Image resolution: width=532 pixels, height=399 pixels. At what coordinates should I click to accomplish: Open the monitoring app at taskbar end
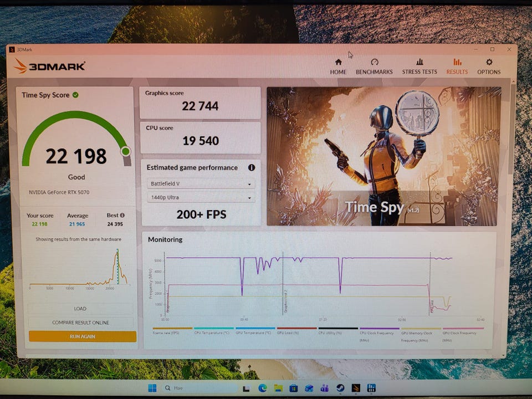click(x=371, y=388)
